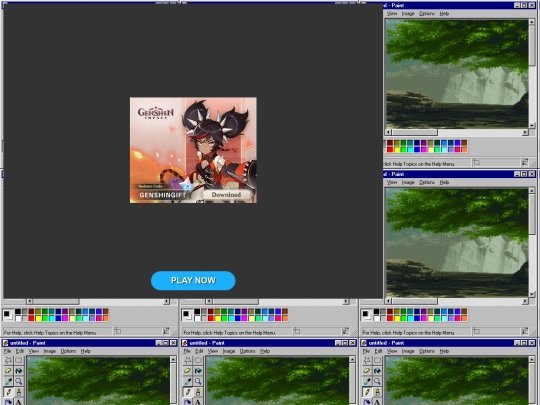The width and height of the screenshot is (540, 405).
Task: Open Help menu in top-right Paint window
Action: (x=444, y=13)
